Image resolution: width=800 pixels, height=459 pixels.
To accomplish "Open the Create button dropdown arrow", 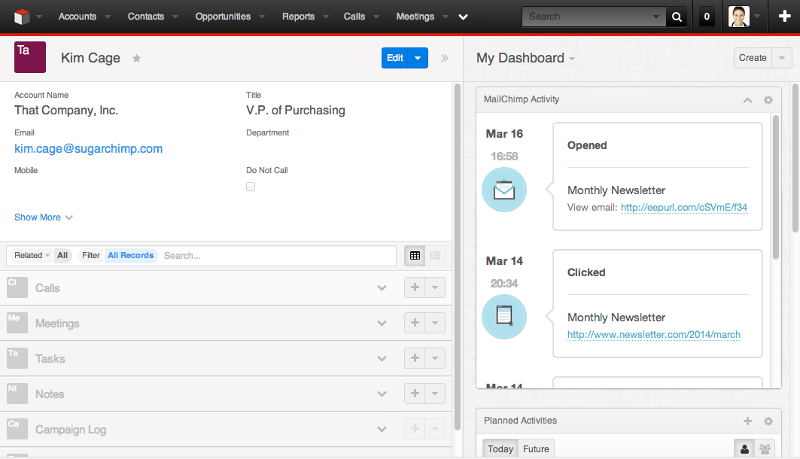I will click(782, 58).
